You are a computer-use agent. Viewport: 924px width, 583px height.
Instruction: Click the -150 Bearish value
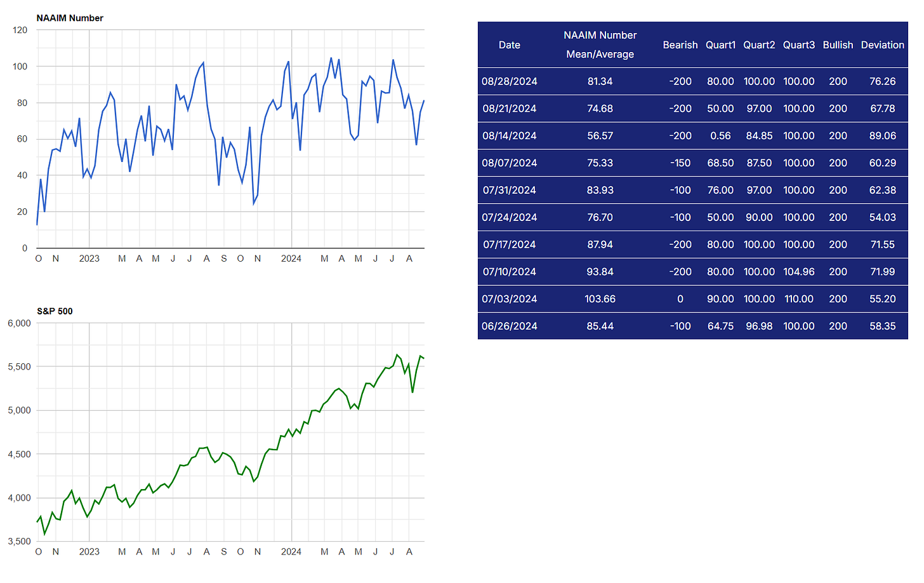click(x=680, y=163)
